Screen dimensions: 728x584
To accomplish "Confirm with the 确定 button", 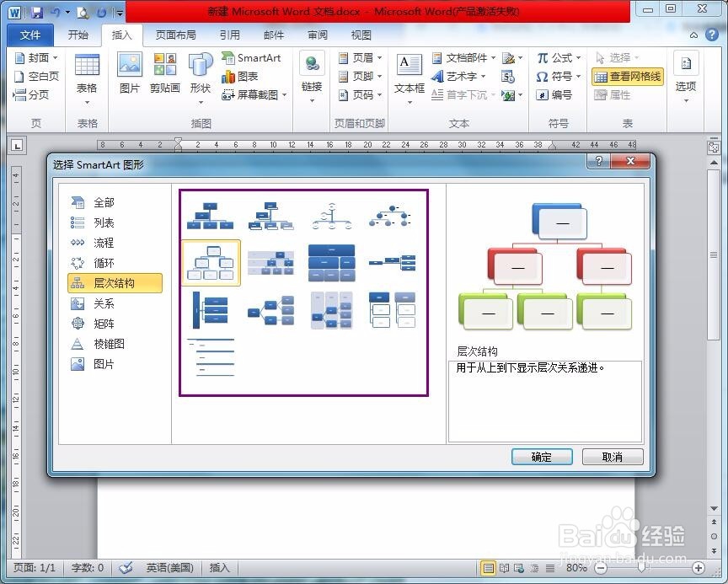I will pos(542,457).
